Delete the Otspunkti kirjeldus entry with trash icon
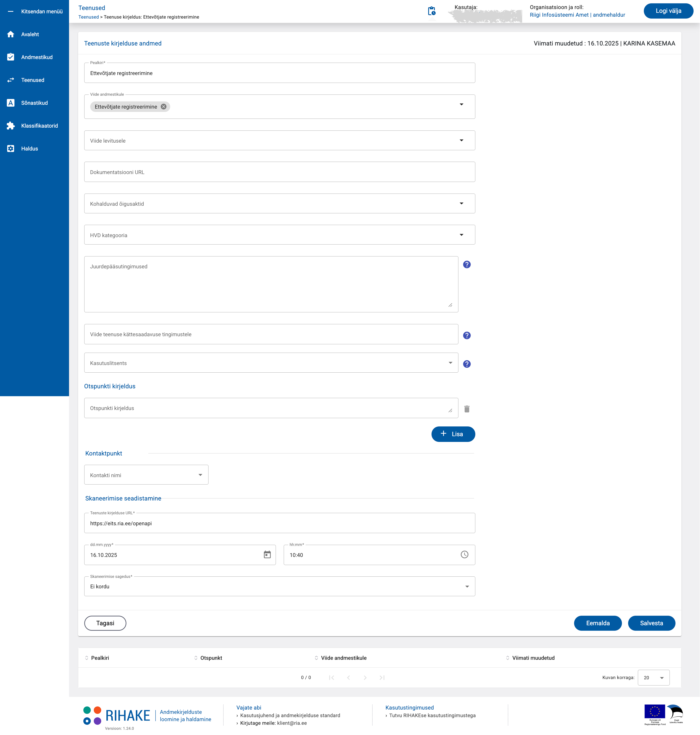The width and height of the screenshot is (700, 735). 467,409
